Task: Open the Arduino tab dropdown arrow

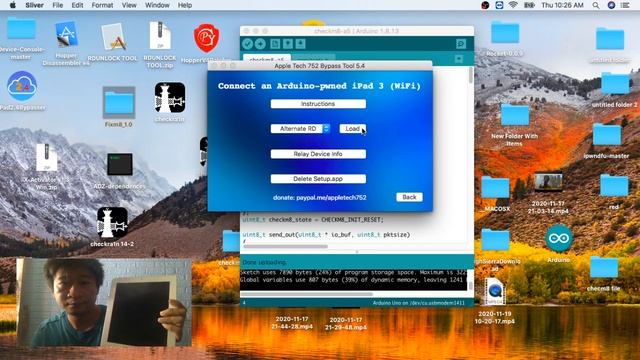Action: pyautogui.click(x=459, y=59)
